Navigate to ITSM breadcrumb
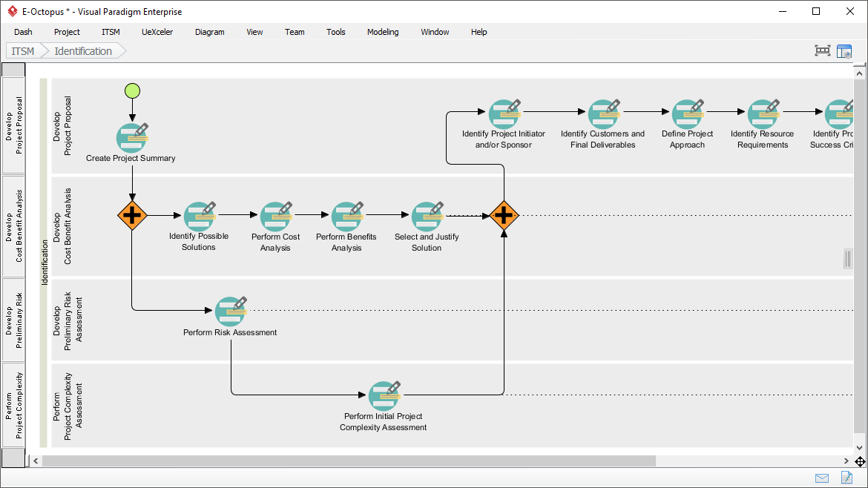Screen dimensions: 868x488 pos(22,51)
